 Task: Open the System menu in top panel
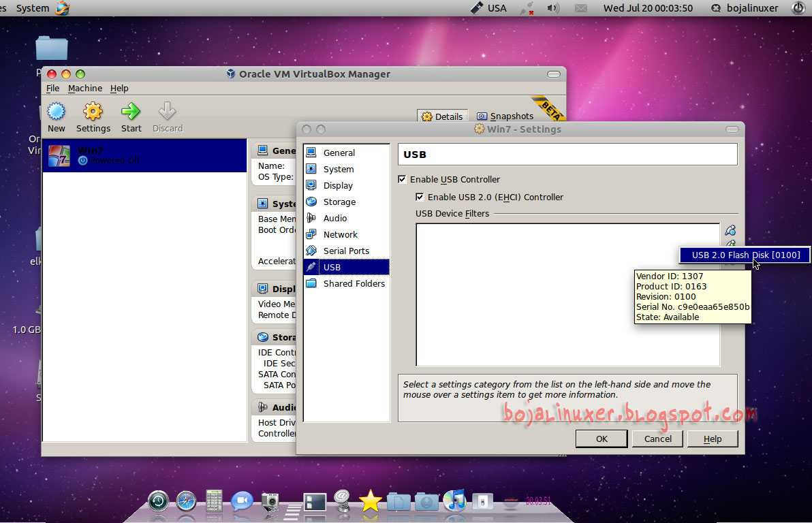pyautogui.click(x=33, y=8)
